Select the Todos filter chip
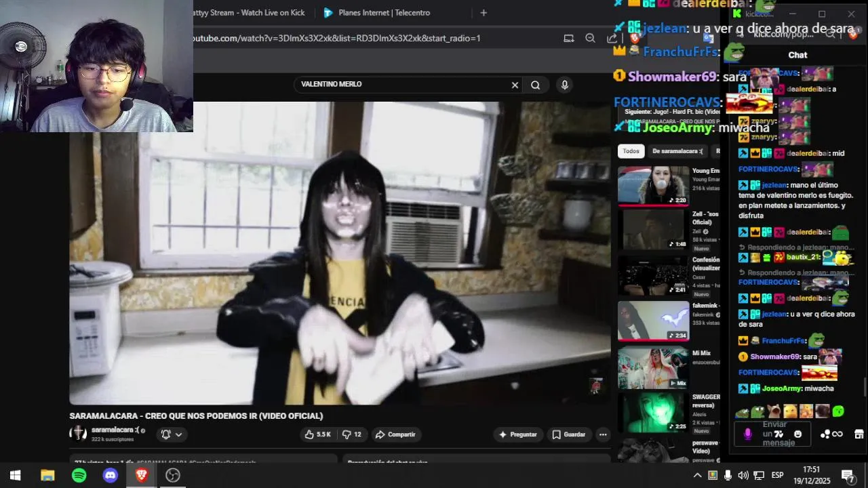This screenshot has height=488, width=868. [631, 151]
